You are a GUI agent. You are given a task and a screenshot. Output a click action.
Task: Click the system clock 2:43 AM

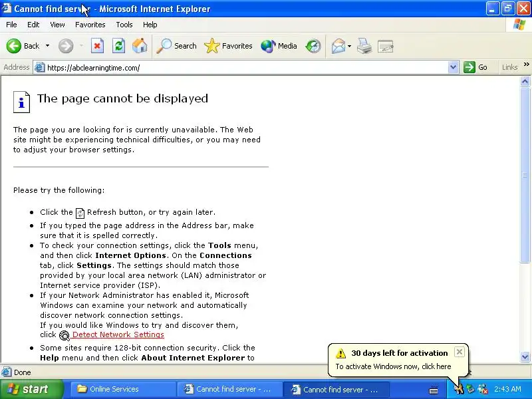(x=507, y=389)
